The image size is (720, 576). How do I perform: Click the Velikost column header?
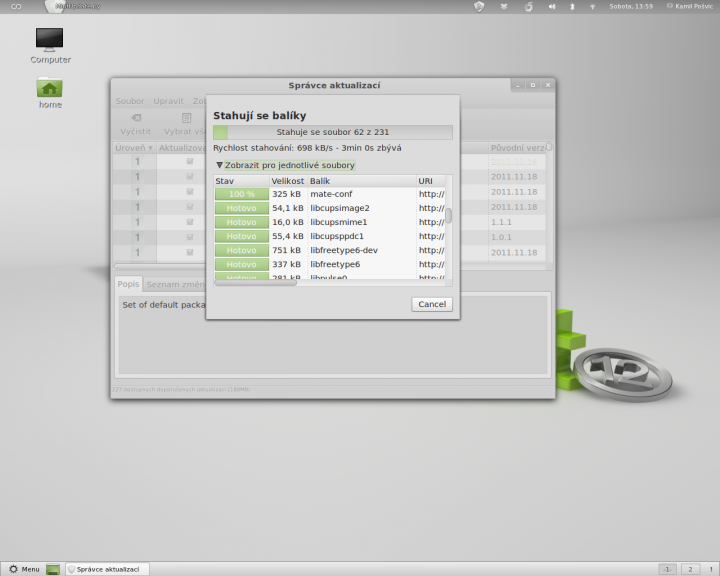tap(288, 181)
